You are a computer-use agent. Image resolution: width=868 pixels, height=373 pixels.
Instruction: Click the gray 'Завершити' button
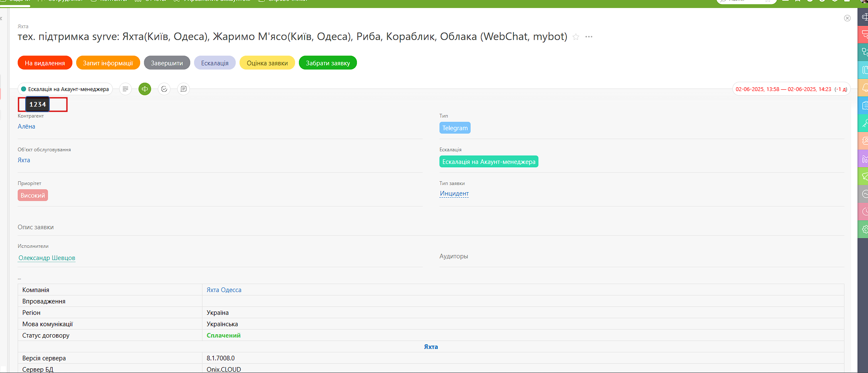point(167,63)
